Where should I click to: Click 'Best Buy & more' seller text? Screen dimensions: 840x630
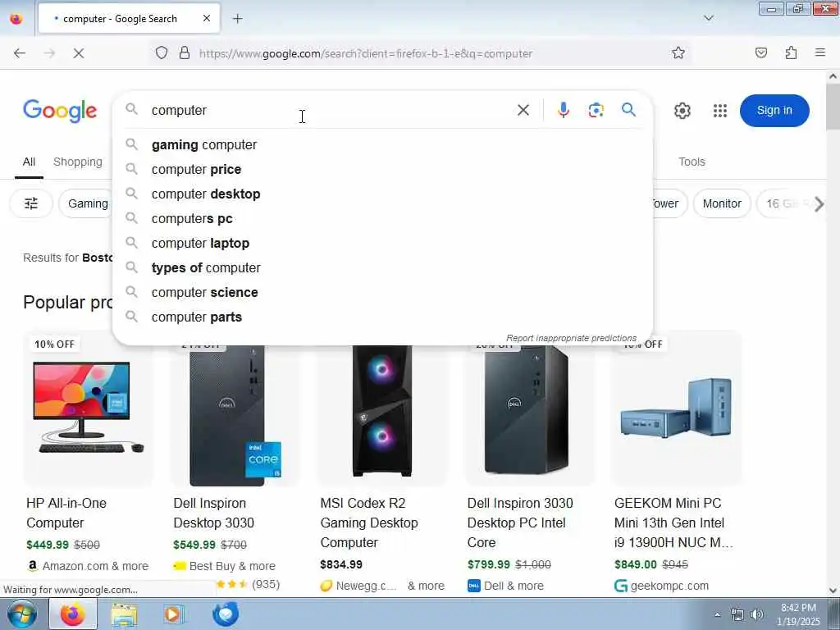tap(232, 566)
